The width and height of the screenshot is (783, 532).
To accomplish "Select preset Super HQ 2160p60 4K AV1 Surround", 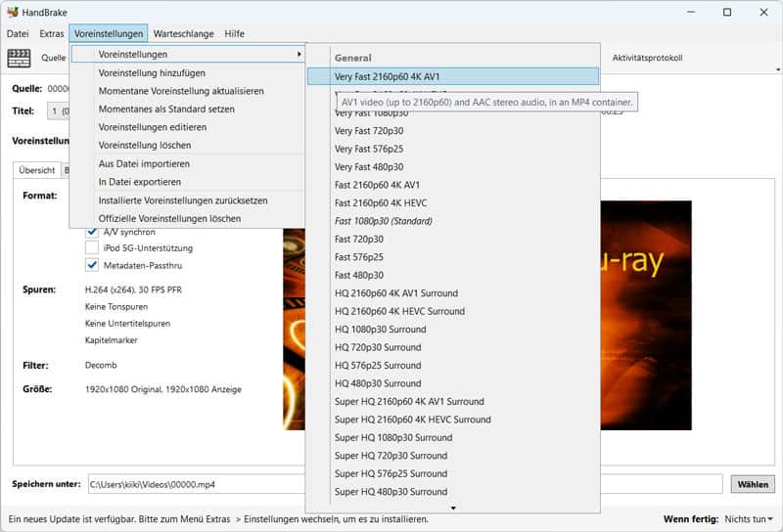I will 453,401.
